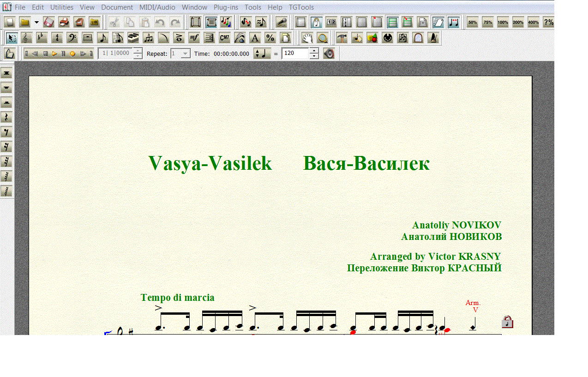Set zoom to 200% button
Viewport: 588px width, 377px height.
click(518, 22)
